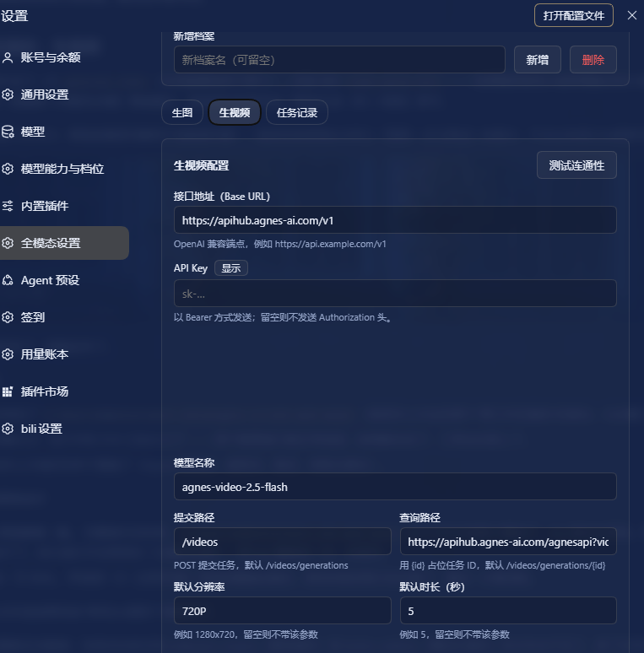Click the 默认时长 (秒) field

pos(508,611)
